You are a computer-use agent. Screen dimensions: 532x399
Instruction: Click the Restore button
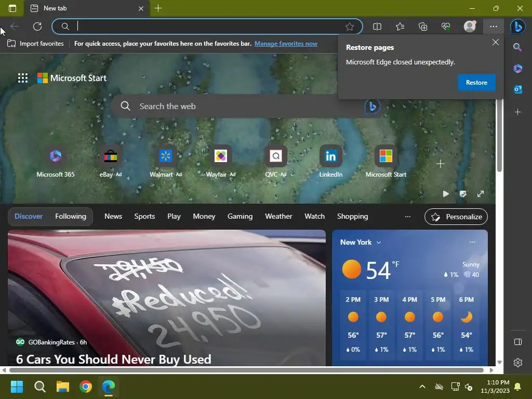pos(476,83)
